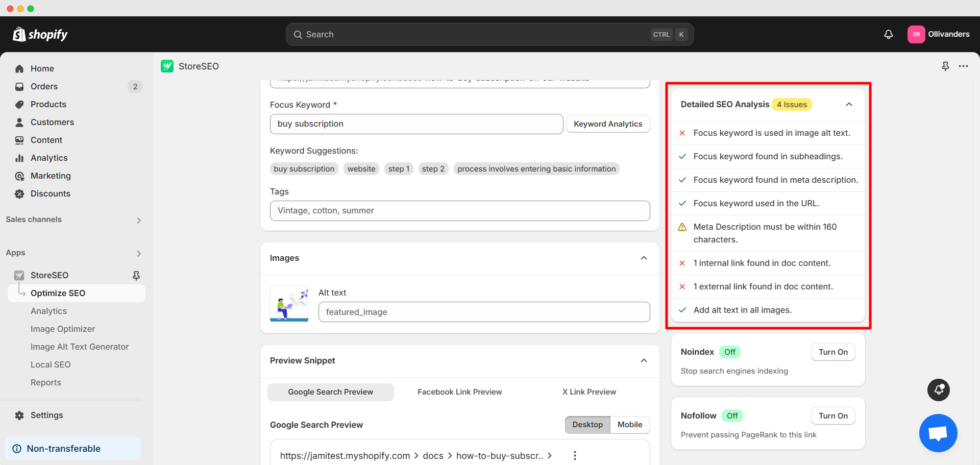Click the notification bell in the top bar
The width and height of the screenshot is (980, 465).
tap(888, 34)
